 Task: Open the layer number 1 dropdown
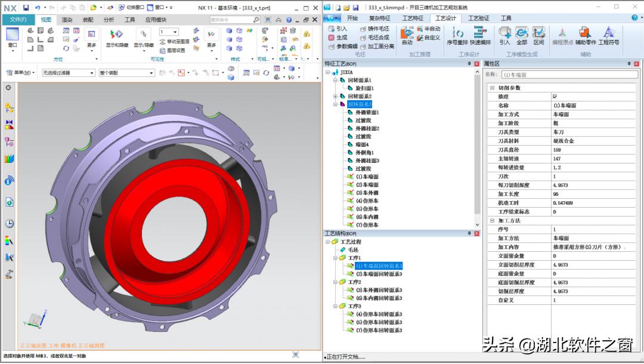pyautogui.click(x=169, y=32)
